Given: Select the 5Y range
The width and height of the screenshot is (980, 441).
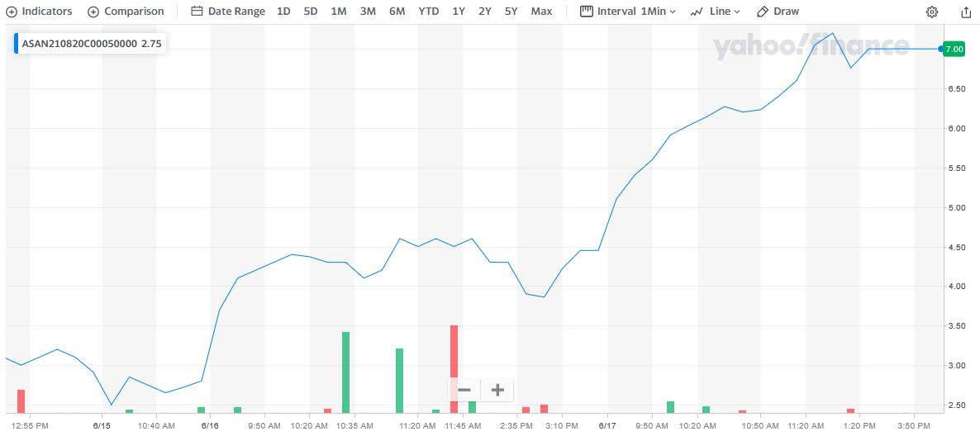Looking at the screenshot, I should tap(511, 12).
